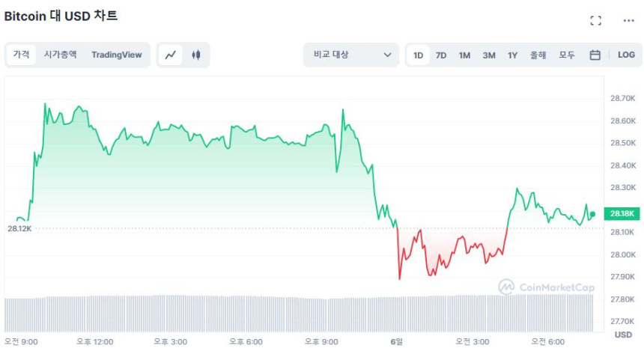This screenshot has width=644, height=348.
Task: Select the 모두 all-time range
Action: (567, 55)
